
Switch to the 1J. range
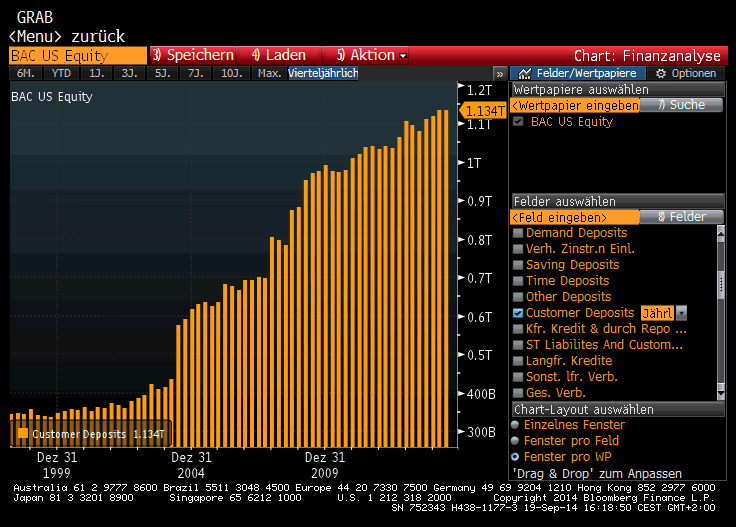(97, 74)
